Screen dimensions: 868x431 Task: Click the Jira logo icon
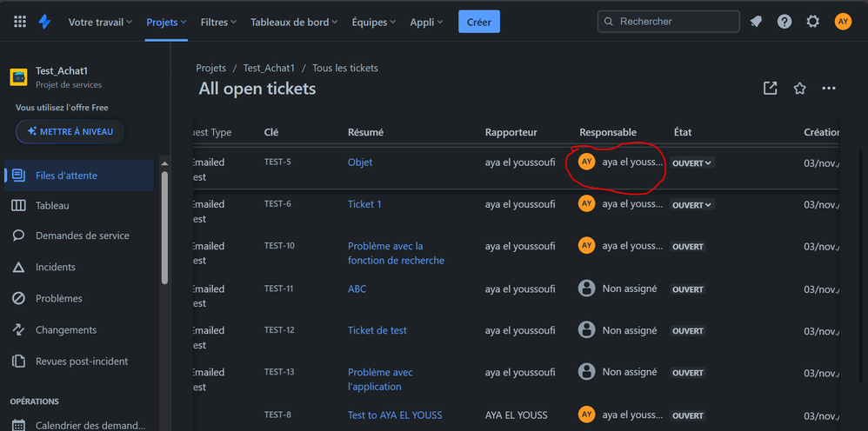click(x=44, y=22)
